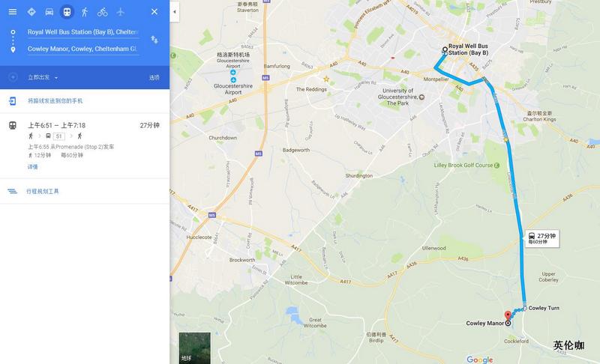Edit the Royal Well Bus Station origin field
The width and height of the screenshot is (600, 364).
tap(83, 32)
